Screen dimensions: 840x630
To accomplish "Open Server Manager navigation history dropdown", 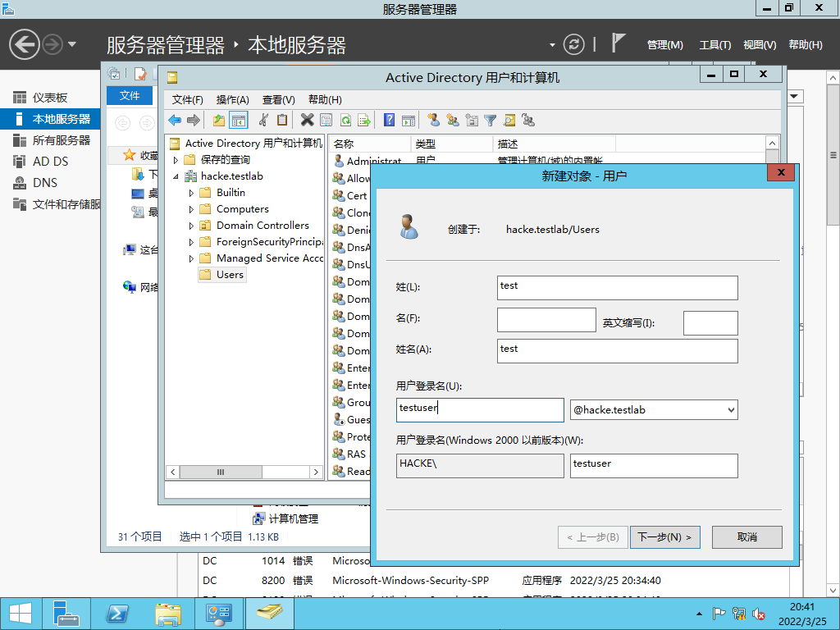I will coord(72,44).
